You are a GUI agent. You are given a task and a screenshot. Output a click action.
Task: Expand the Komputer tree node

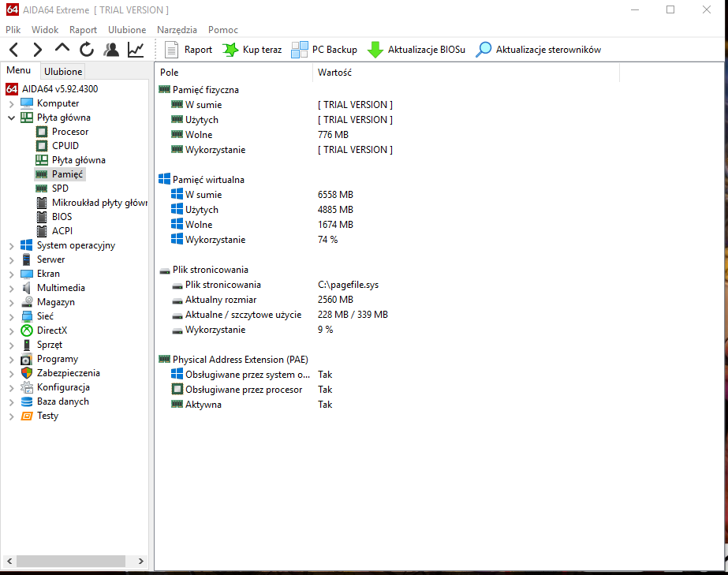pyautogui.click(x=12, y=103)
